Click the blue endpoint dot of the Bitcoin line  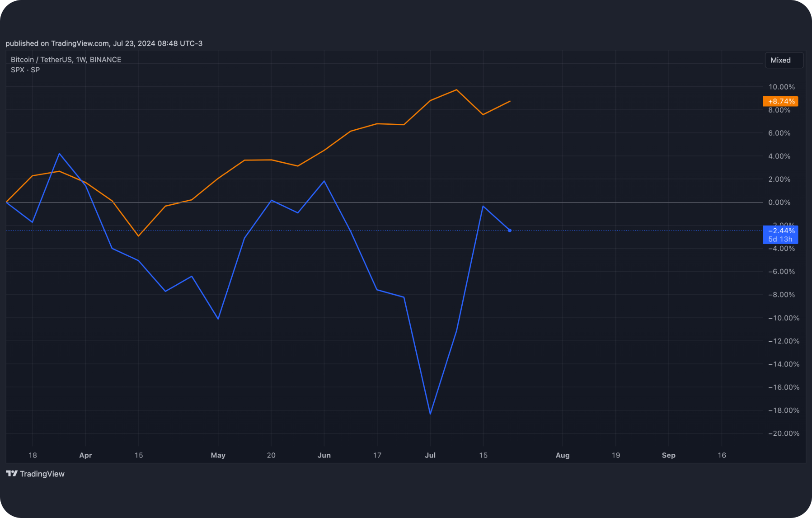pyautogui.click(x=510, y=231)
